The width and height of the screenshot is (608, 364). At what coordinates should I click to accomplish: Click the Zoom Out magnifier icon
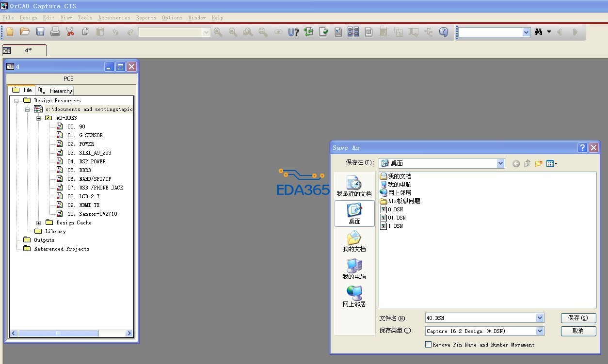233,32
